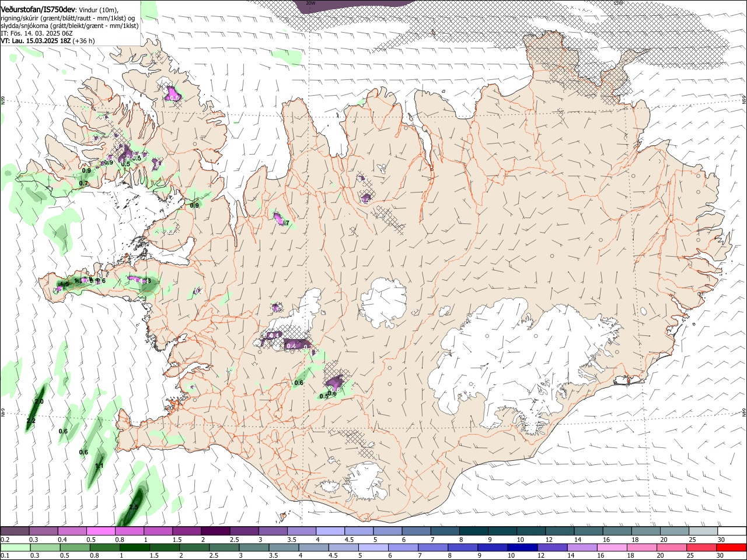Select bright magenta 0.5 swatch in top legend row

[100, 531]
